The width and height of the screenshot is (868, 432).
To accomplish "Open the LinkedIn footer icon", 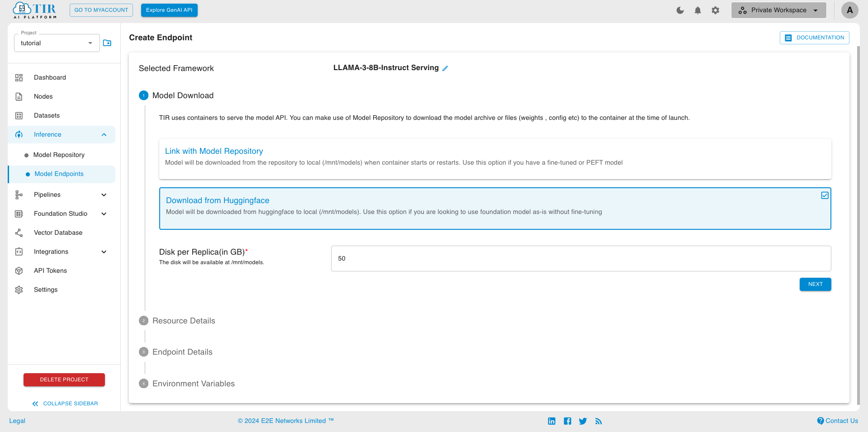I will tap(552, 421).
